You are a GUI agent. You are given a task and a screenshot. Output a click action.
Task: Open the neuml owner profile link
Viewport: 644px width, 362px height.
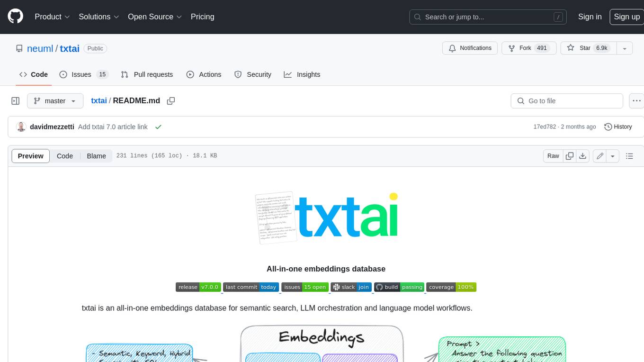pyautogui.click(x=40, y=48)
